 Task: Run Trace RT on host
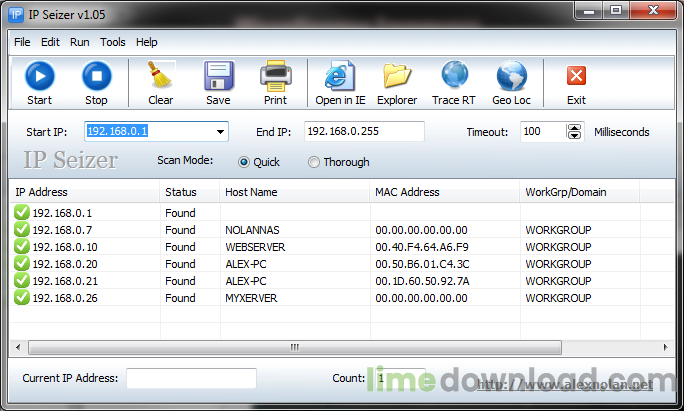pyautogui.click(x=454, y=83)
